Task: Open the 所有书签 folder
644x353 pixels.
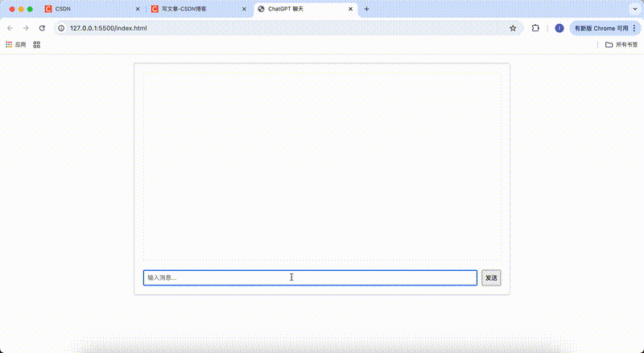Action: (x=621, y=44)
